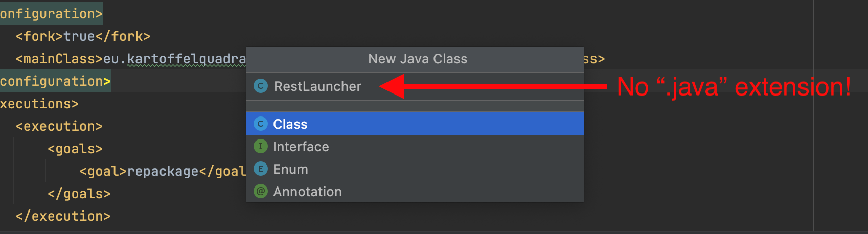Click the mainClass opening tag in editor
This screenshot has width=868, height=234.
pos(59,59)
